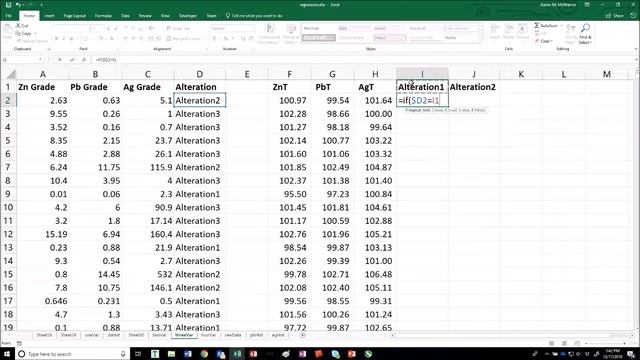Click the Find & Select magnifier
Image resolution: width=640 pixels, height=360 pixels.
click(585, 28)
